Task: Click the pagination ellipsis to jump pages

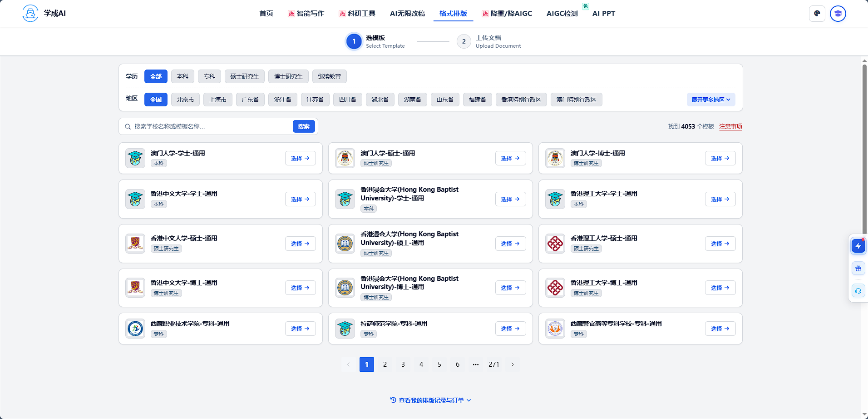Action: click(x=476, y=364)
